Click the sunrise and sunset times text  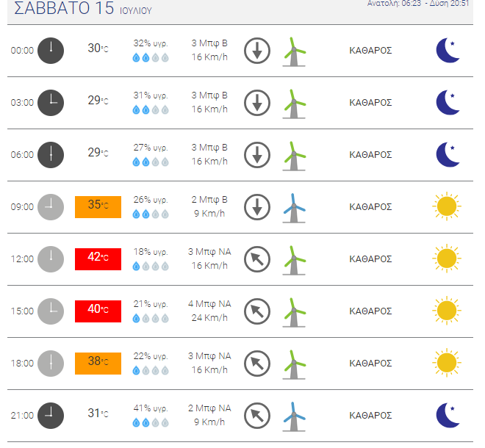418,4
